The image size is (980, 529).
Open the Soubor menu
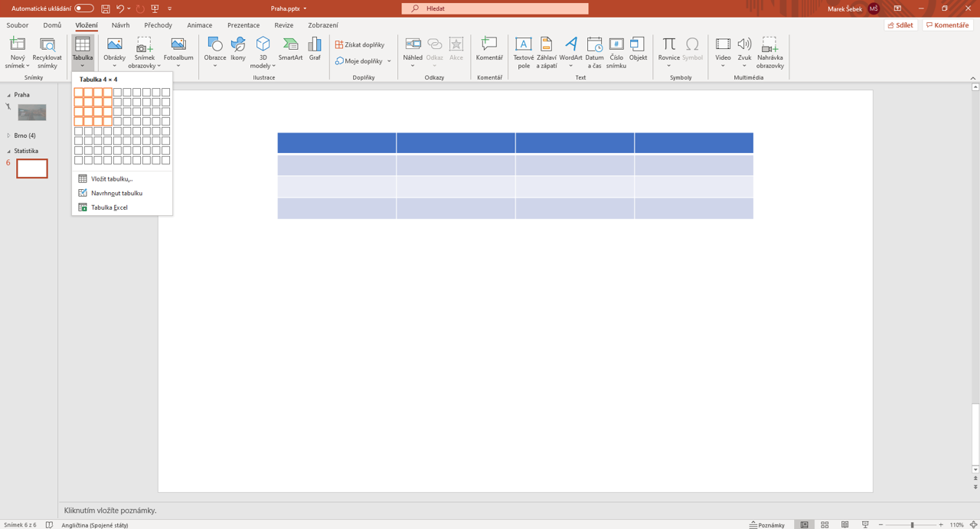17,24
